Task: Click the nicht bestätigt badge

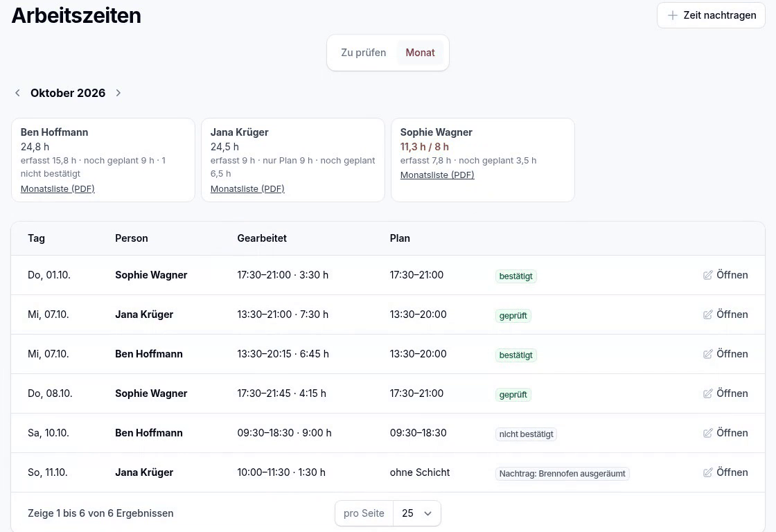Action: (526, 434)
